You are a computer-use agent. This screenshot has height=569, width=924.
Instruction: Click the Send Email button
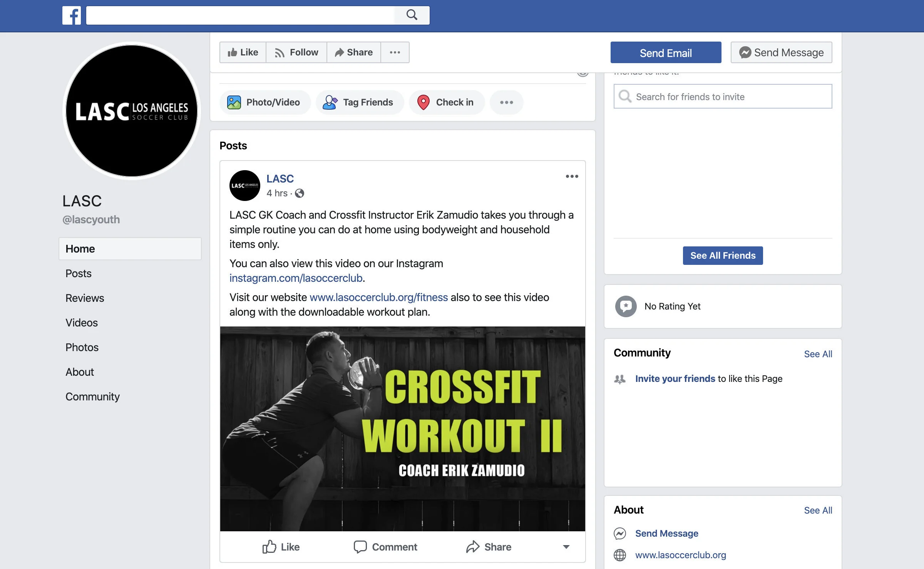pyautogui.click(x=666, y=53)
